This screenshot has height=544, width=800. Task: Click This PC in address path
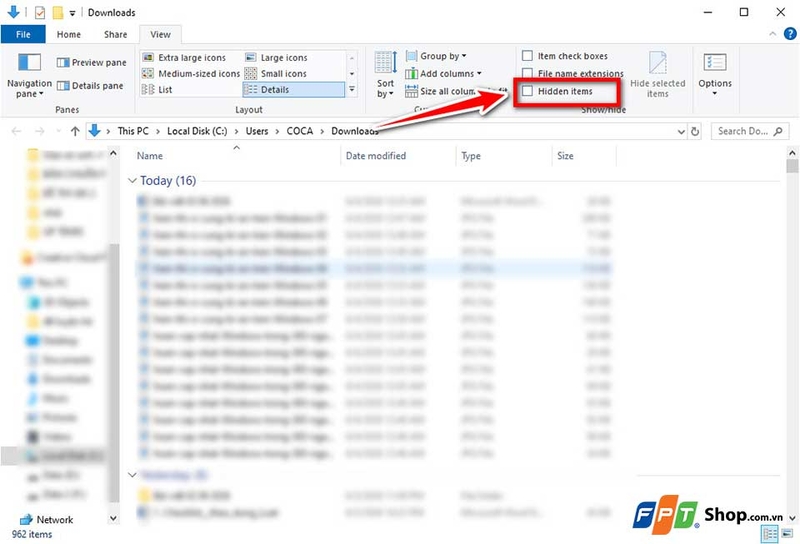pos(133,131)
